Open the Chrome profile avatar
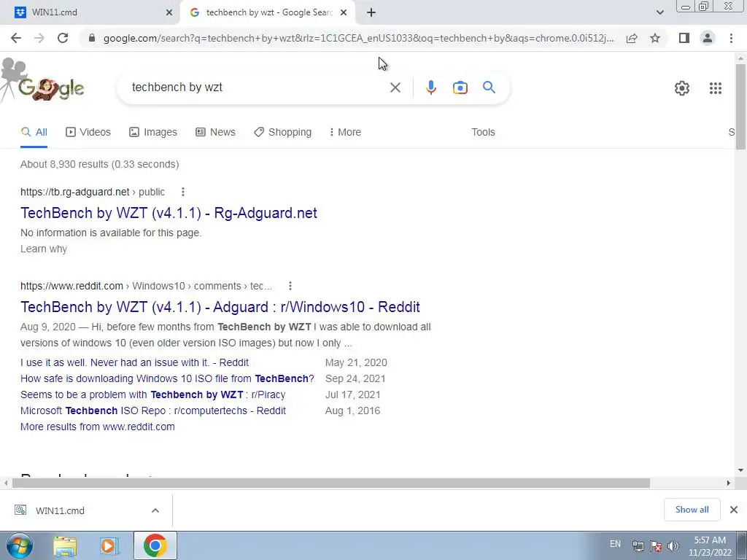Screen dimensions: 747x560 pyautogui.click(x=708, y=38)
